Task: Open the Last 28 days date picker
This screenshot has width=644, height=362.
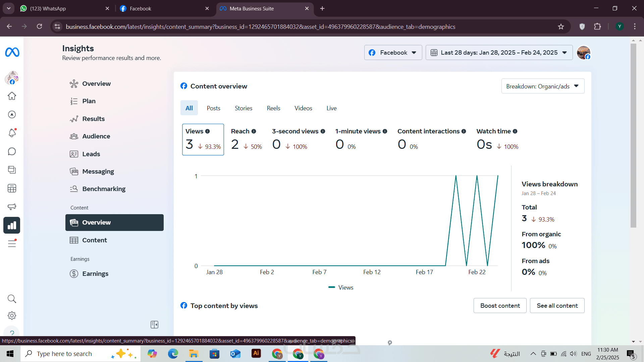Action: [x=499, y=53]
